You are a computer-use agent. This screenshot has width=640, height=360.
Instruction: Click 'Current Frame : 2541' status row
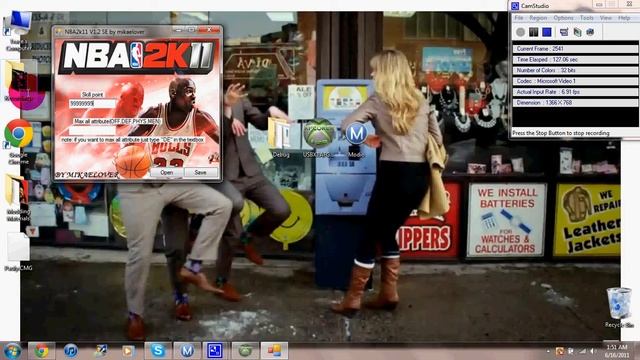tap(575, 49)
